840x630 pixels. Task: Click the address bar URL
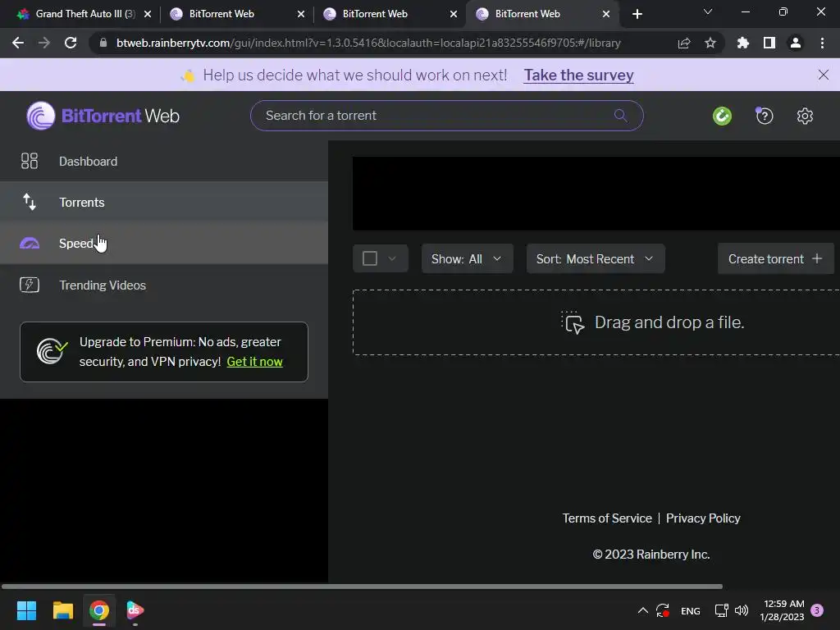coord(368,43)
